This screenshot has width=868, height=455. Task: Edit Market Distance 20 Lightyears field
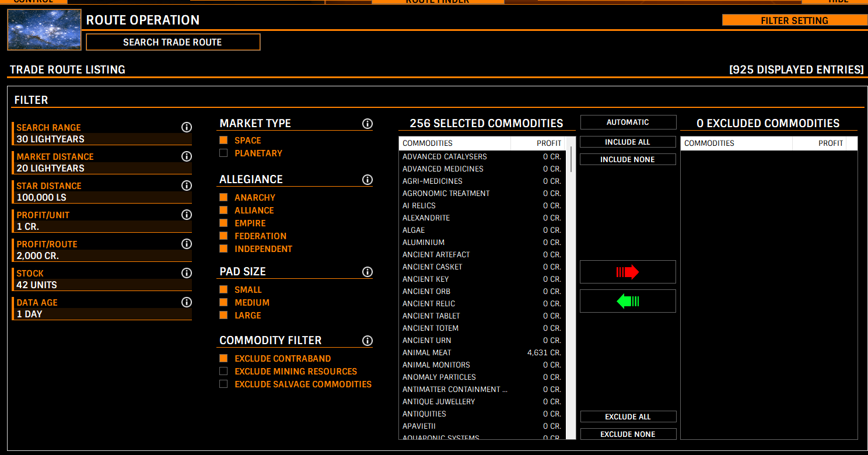(102, 168)
